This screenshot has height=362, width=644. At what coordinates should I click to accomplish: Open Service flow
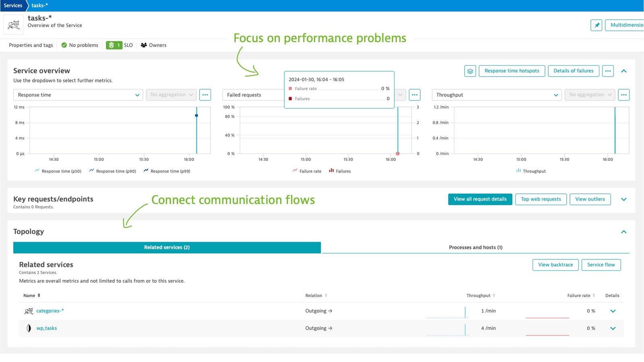[601, 265]
